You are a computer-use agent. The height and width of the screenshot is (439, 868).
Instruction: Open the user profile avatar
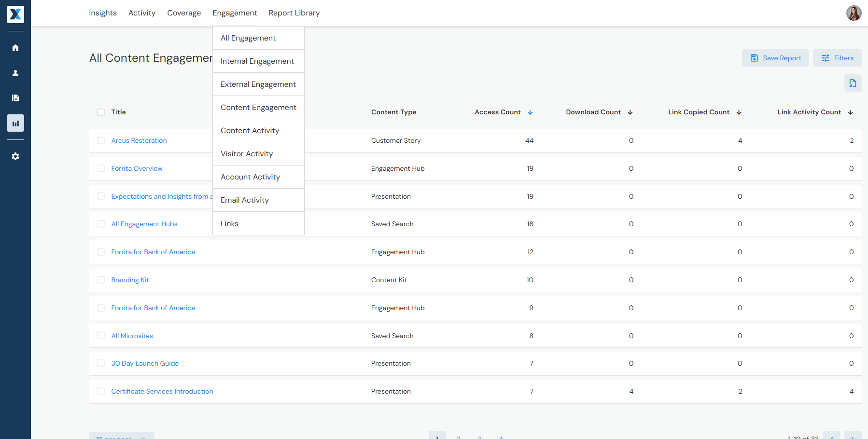click(854, 13)
